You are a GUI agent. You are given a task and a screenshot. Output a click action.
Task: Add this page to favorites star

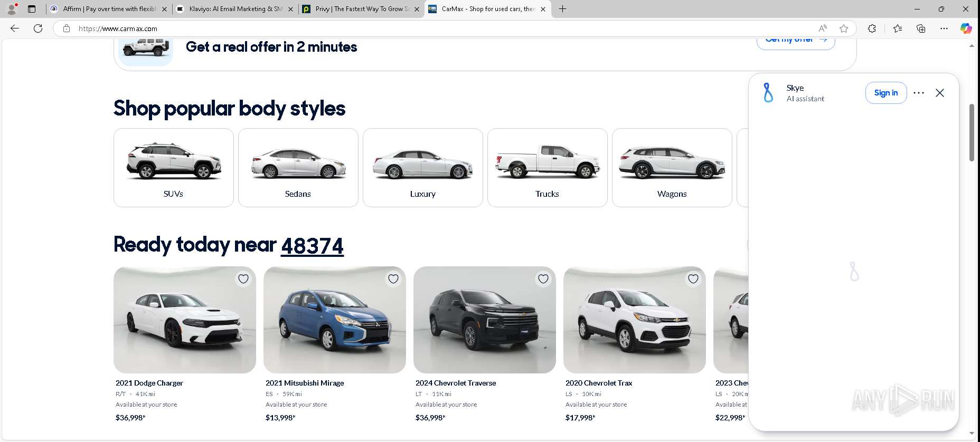[x=844, y=28]
